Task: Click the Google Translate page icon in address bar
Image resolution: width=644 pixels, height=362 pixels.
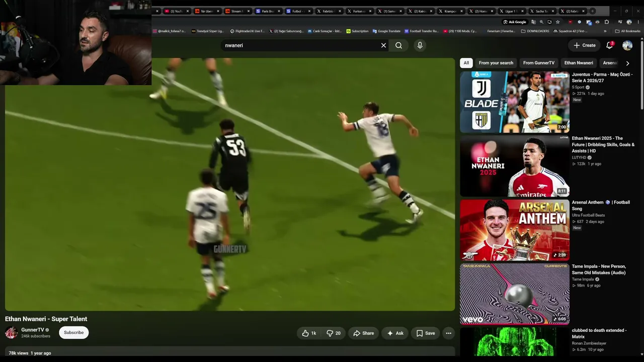Action: [x=533, y=22]
